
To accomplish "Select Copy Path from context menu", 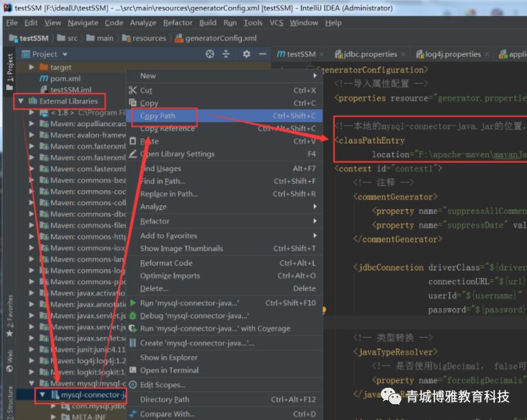I will pyautogui.click(x=224, y=115).
